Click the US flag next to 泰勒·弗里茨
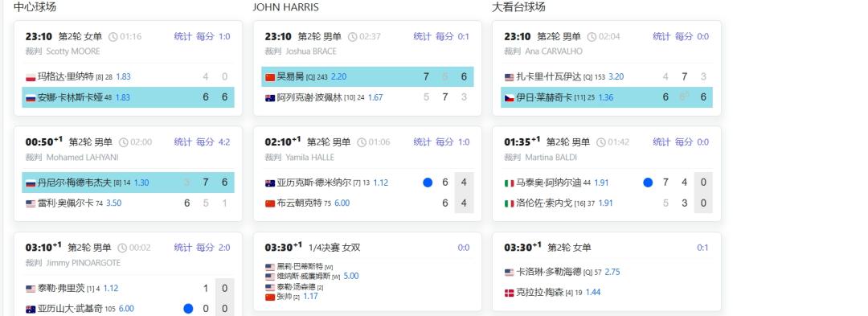868x316 pixels. click(x=31, y=289)
